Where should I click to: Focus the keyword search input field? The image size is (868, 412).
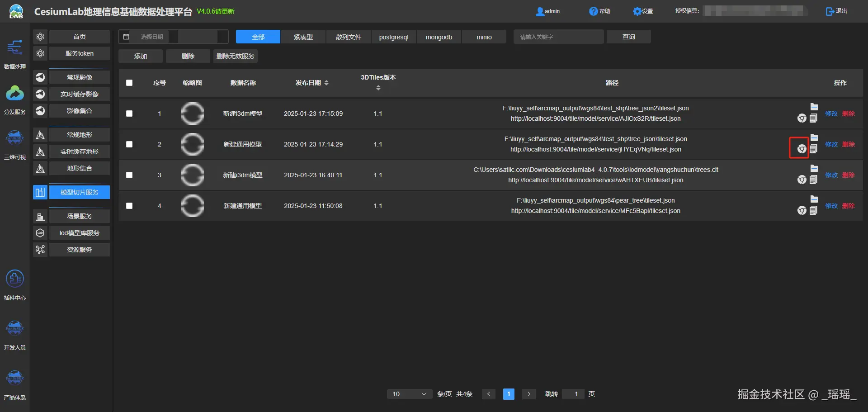click(x=559, y=37)
